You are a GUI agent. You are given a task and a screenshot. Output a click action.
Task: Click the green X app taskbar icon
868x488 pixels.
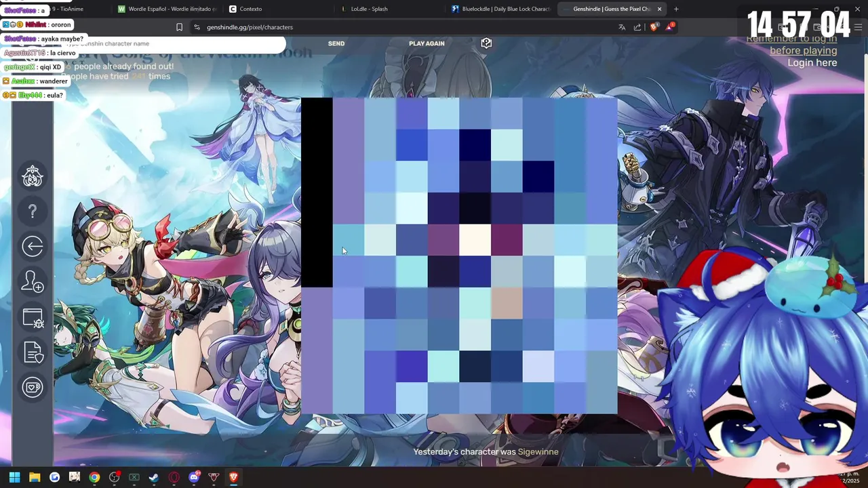(134, 477)
